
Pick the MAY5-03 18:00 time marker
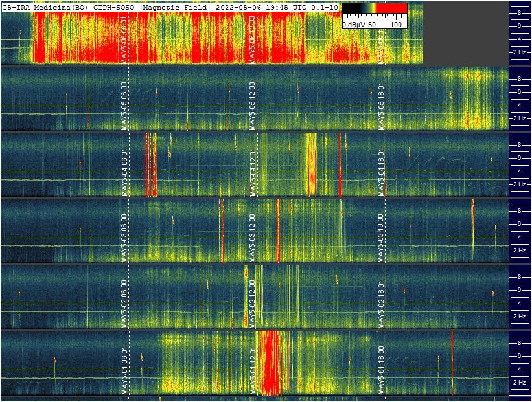tap(382, 238)
